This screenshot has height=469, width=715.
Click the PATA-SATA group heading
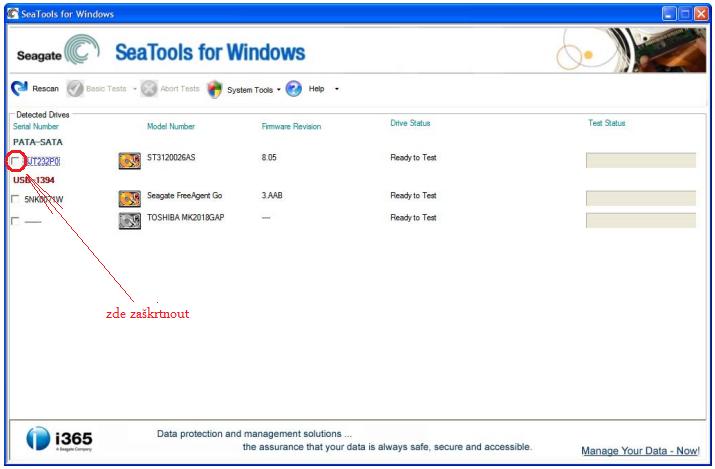pos(38,142)
